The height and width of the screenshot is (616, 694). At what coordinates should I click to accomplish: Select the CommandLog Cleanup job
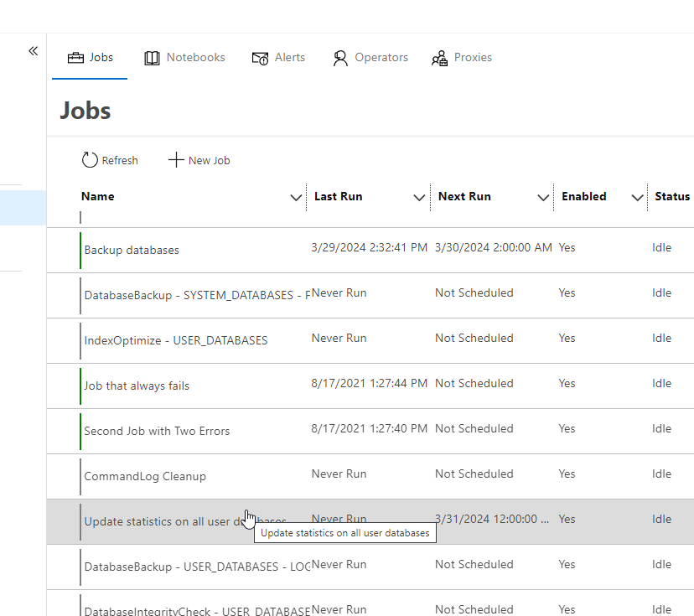click(x=145, y=476)
